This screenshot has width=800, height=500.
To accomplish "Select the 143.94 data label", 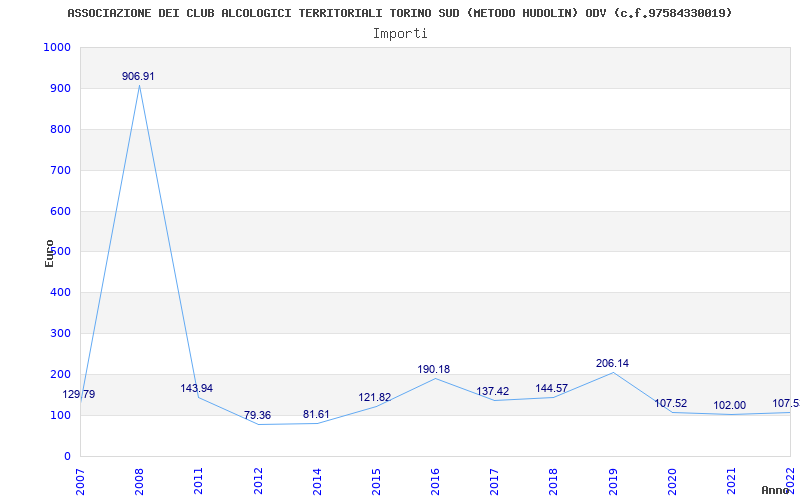I will tap(196, 388).
